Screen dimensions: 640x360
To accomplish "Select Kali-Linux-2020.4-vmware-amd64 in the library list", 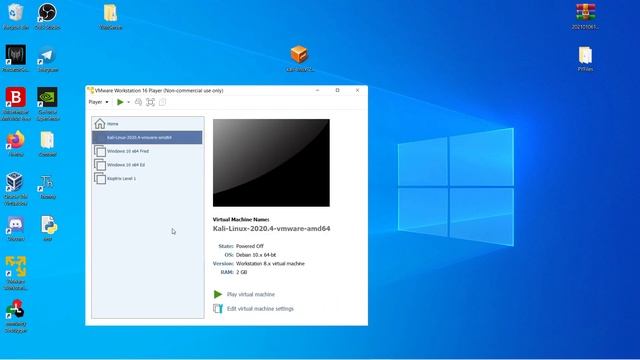I will pos(147,138).
